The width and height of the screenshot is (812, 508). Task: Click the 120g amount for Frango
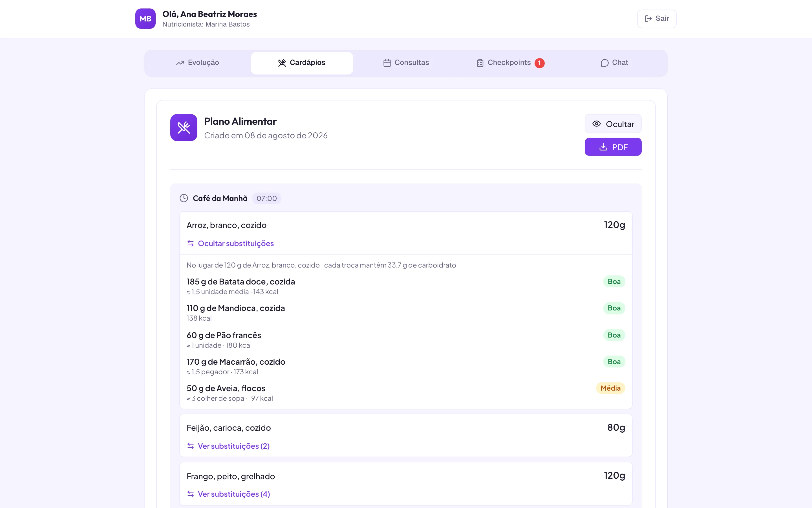click(x=614, y=476)
